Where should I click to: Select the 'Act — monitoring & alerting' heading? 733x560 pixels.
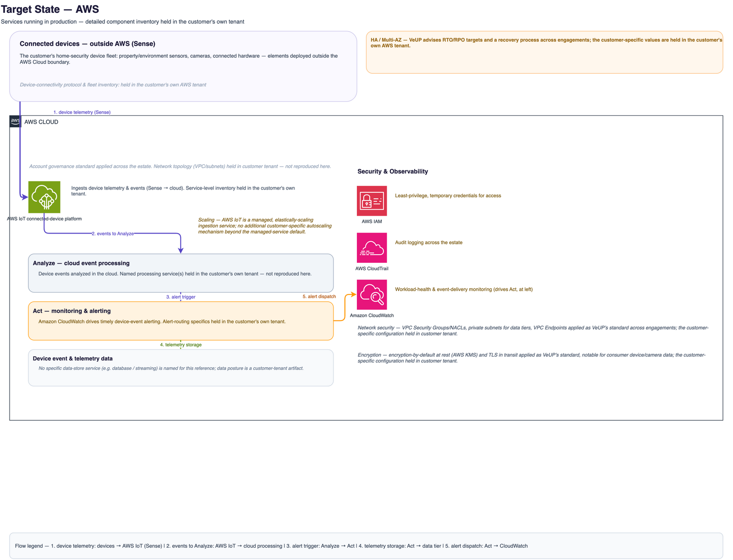click(72, 311)
